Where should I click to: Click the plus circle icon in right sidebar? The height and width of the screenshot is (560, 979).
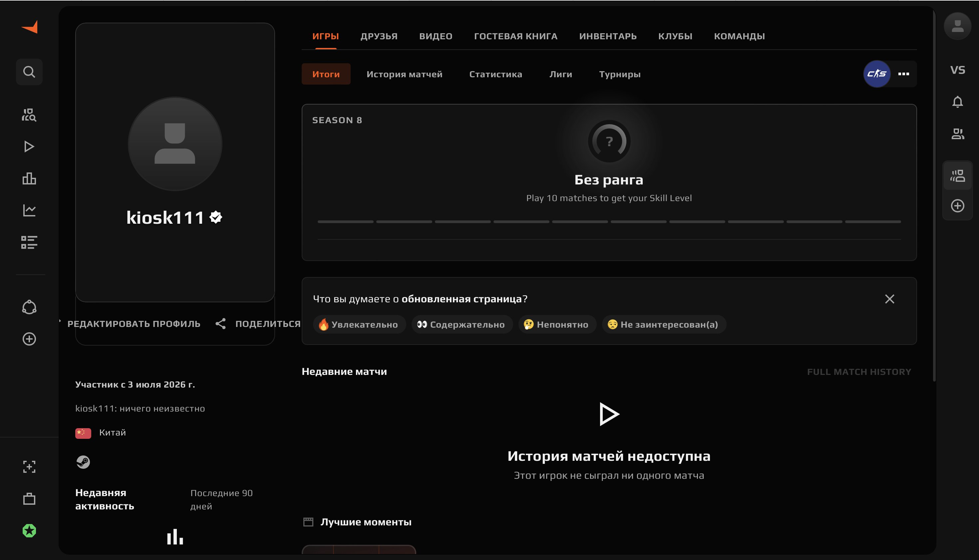(957, 206)
